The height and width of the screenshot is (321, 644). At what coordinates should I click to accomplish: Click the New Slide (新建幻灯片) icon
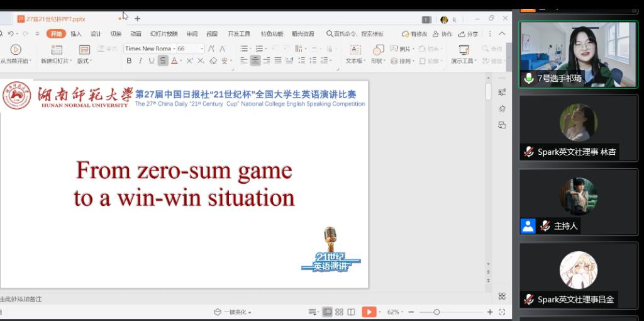tap(57, 50)
